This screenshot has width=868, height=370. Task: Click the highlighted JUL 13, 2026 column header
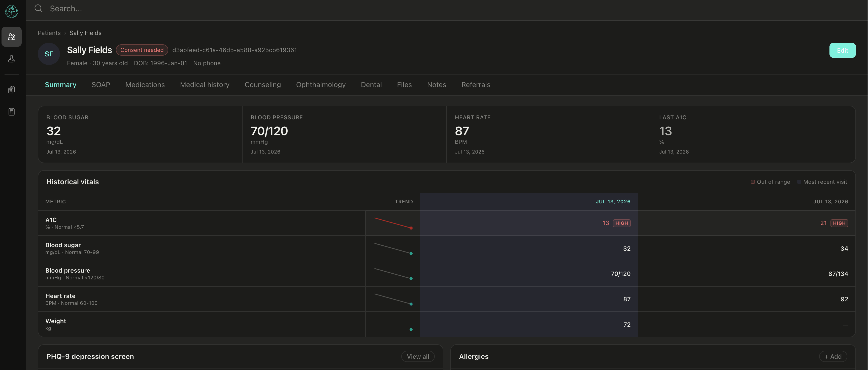click(613, 202)
